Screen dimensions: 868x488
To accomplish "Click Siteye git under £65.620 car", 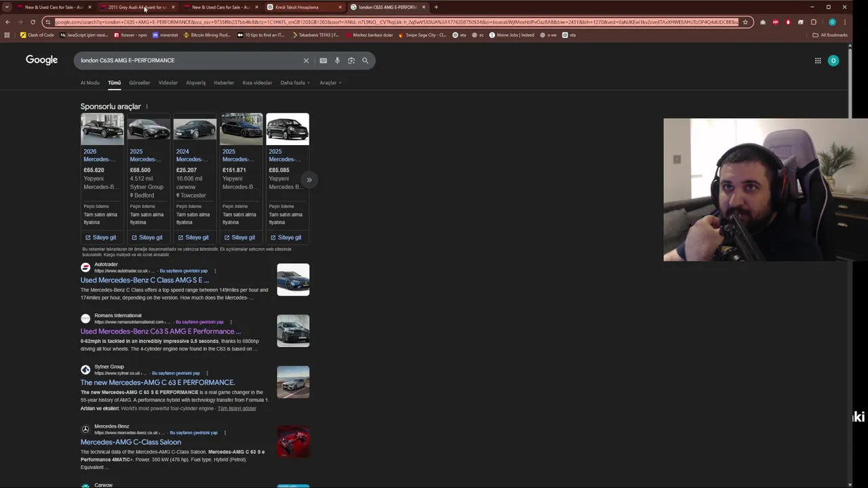I will [x=101, y=237].
